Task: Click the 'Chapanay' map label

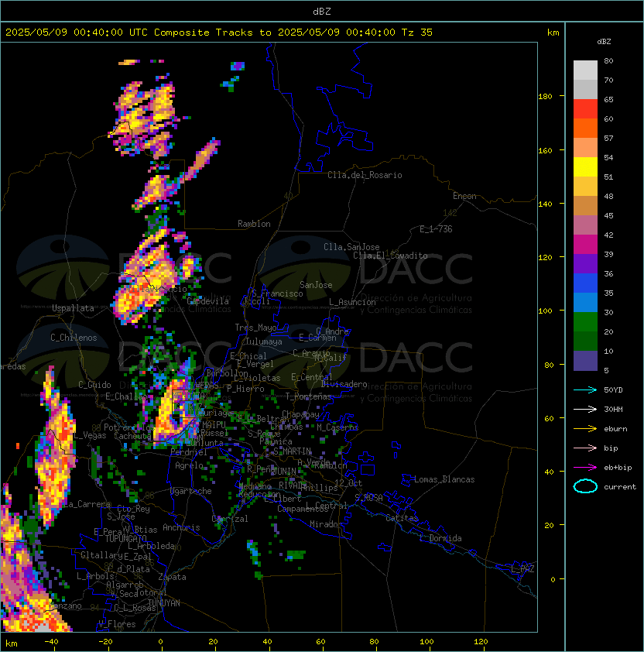Action: point(300,414)
